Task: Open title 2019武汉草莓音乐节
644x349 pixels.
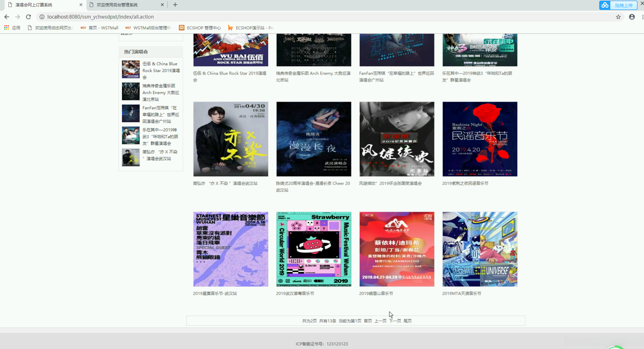Action: [295, 293]
